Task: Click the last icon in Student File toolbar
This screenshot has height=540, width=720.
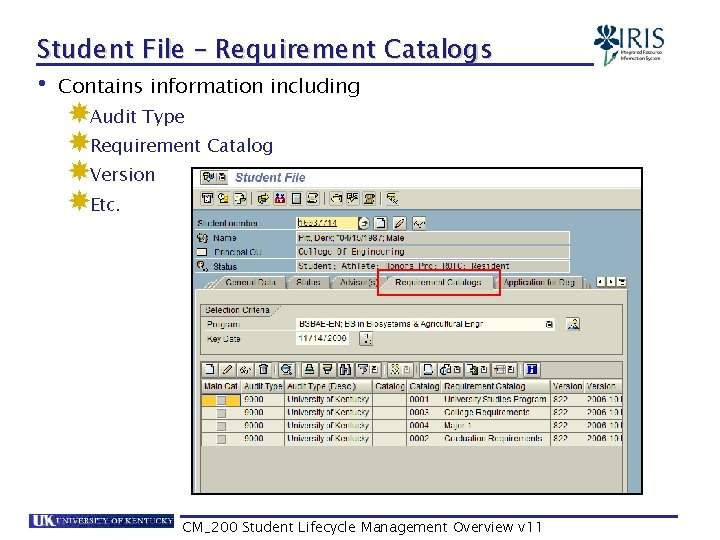Action: point(392,198)
